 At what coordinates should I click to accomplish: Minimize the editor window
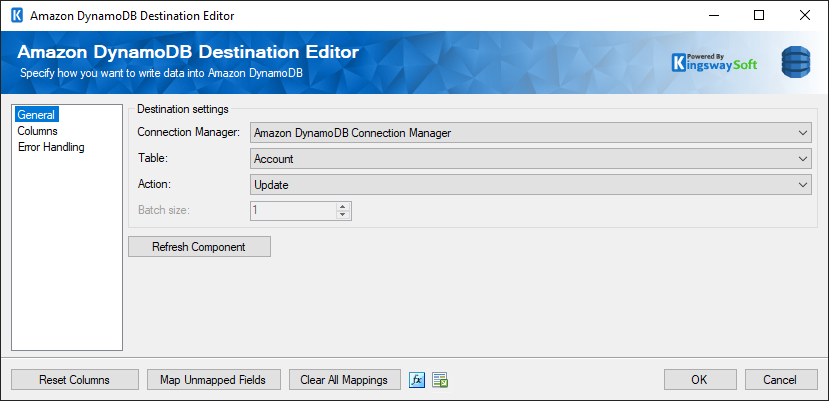click(713, 15)
